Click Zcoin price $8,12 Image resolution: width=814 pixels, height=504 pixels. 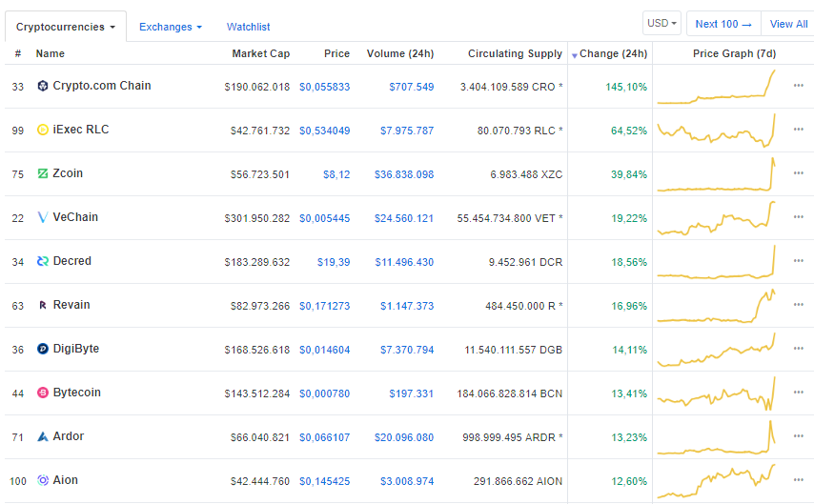click(336, 174)
